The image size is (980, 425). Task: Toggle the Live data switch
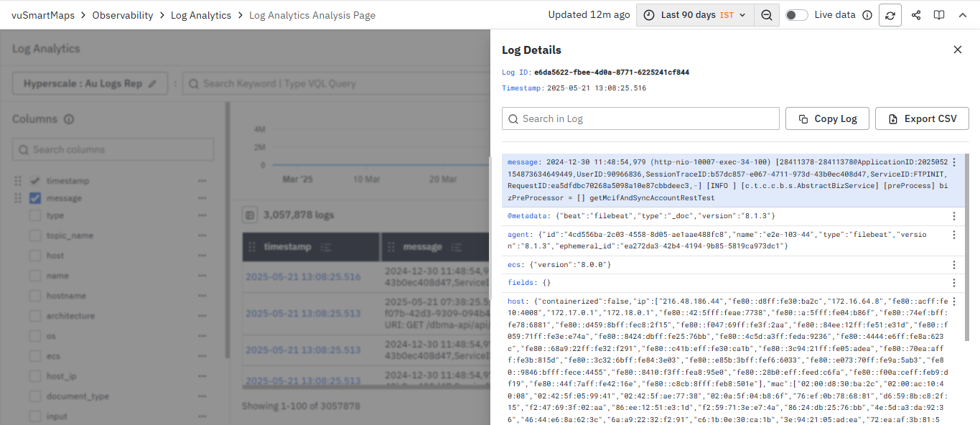click(x=796, y=15)
